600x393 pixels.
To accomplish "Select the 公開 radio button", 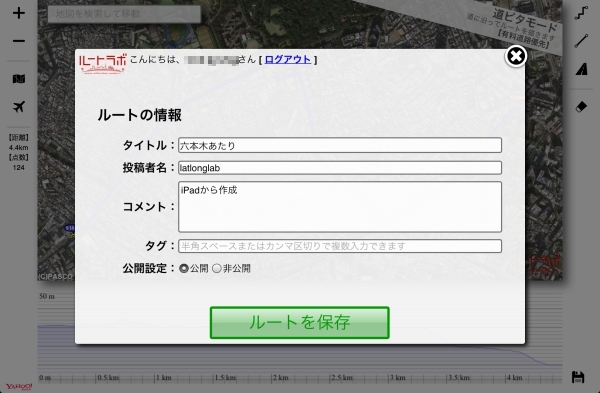I will pos(184,268).
